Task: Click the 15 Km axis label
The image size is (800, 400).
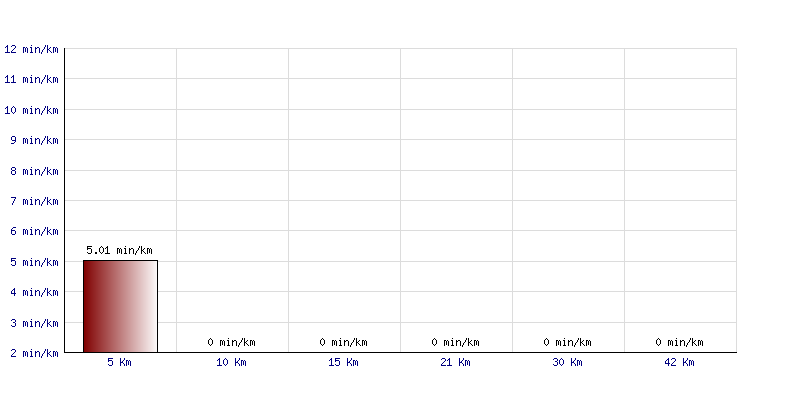Action: pos(343,362)
